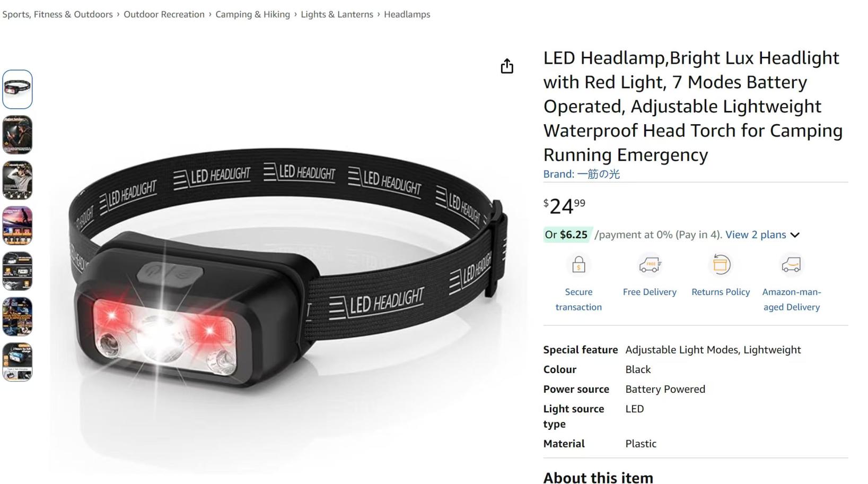The height and width of the screenshot is (484, 868).
Task: Expand the View 2 plans chevron
Action: [795, 235]
